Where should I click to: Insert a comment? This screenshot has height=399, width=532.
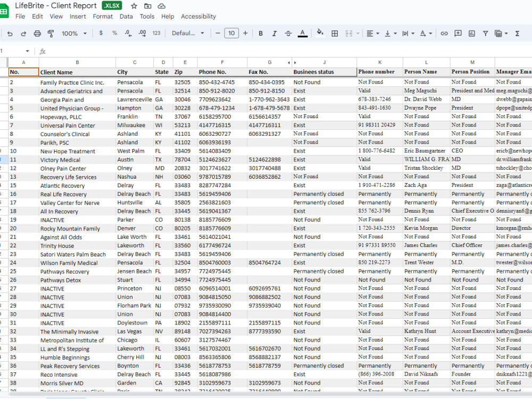458,33
